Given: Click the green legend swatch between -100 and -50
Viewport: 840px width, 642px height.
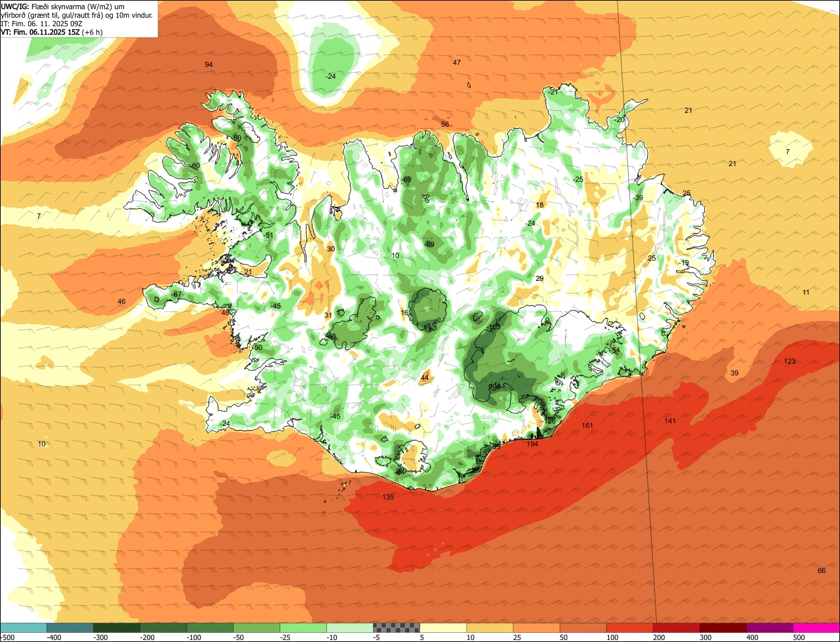Looking at the screenshot, I should (210, 628).
